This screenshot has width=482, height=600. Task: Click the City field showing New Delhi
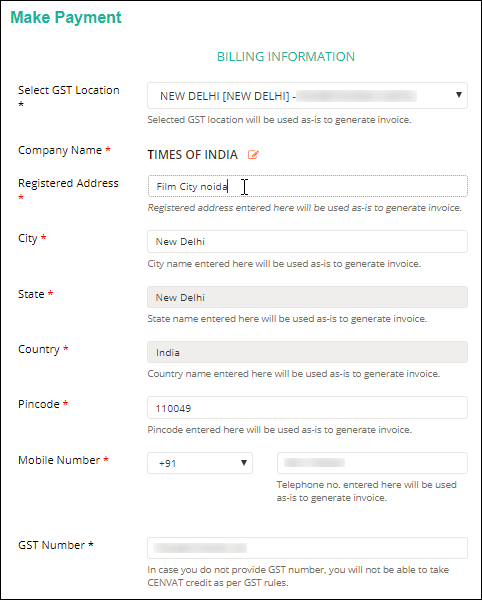pos(307,241)
